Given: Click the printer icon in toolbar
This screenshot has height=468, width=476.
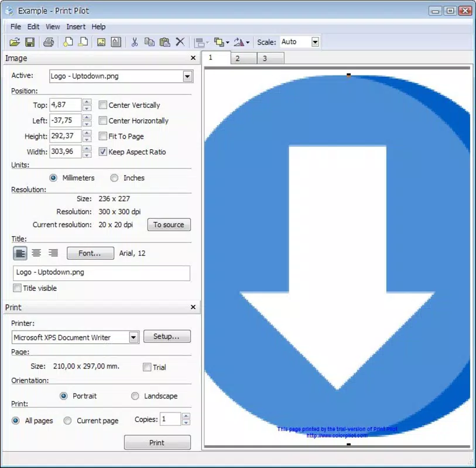Looking at the screenshot, I should coord(48,42).
